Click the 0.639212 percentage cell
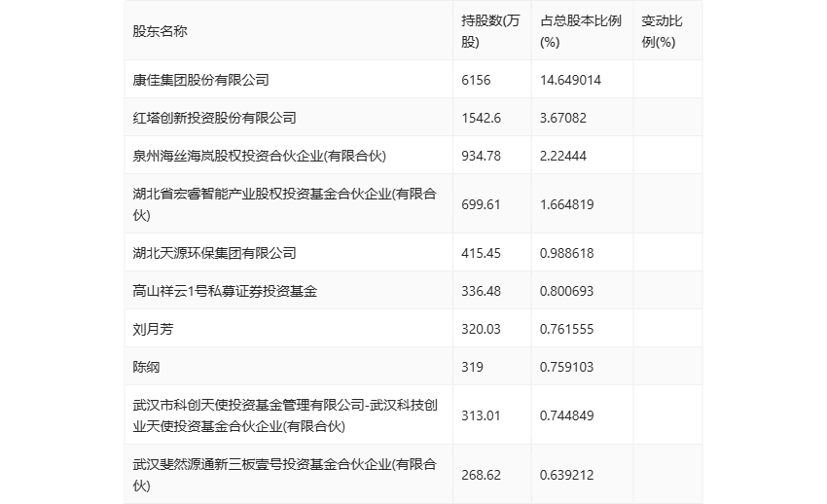Screen dimensions: 827x504 coord(566,475)
